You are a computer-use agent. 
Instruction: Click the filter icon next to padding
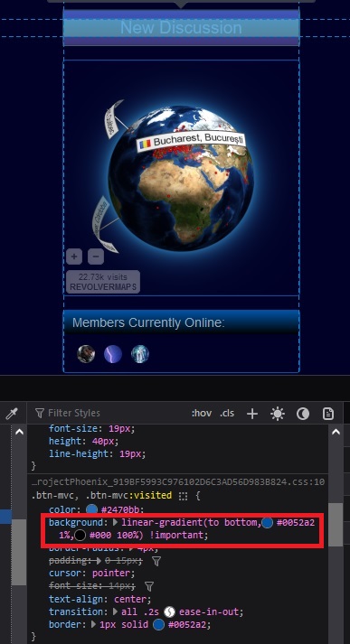(x=156, y=561)
